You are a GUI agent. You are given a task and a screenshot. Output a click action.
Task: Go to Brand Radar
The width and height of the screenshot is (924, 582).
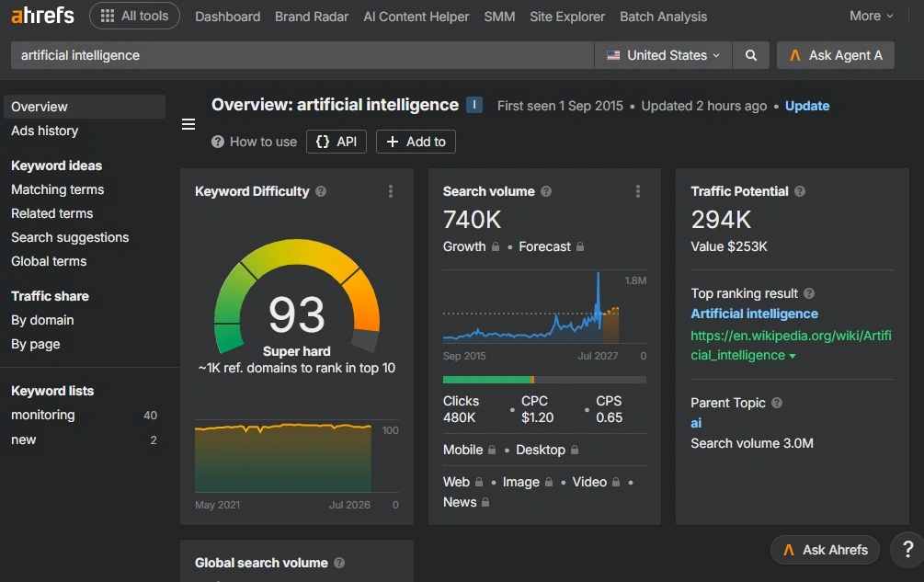(x=312, y=17)
